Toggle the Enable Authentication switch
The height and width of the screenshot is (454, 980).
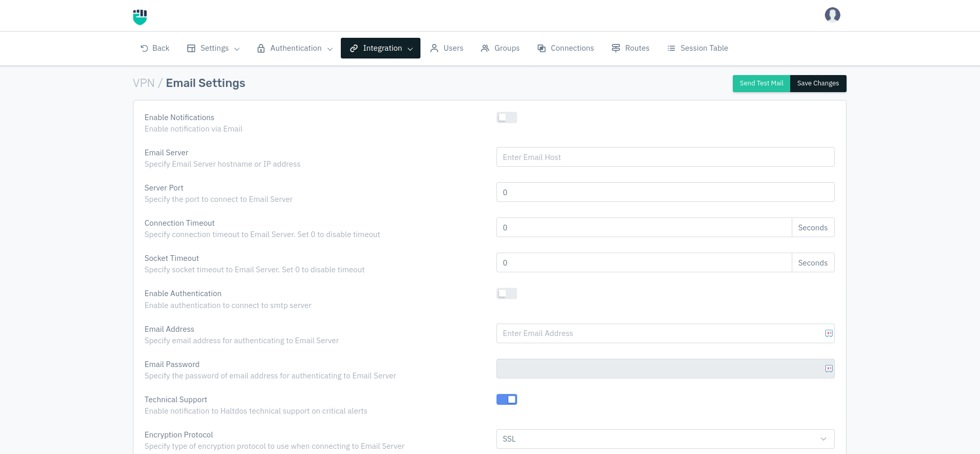click(x=507, y=294)
